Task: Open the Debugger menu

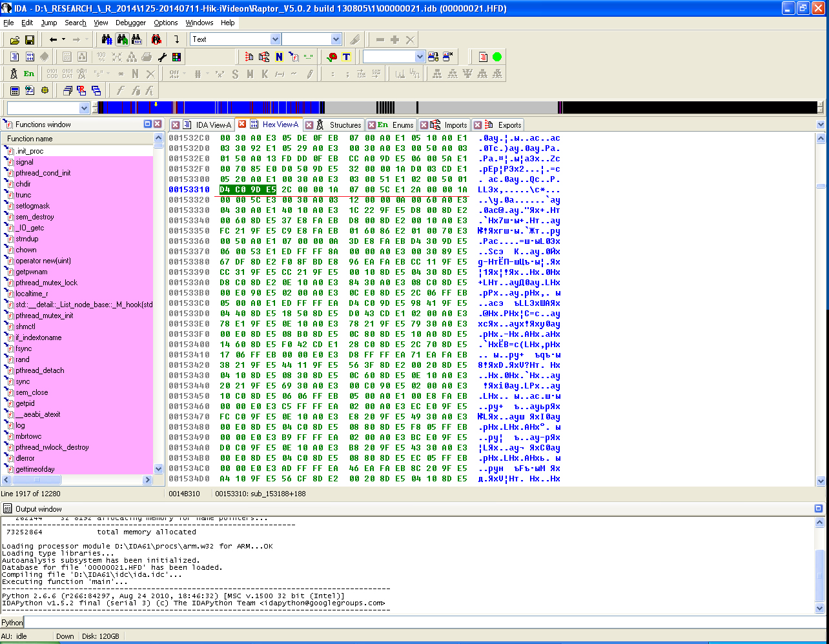Action: click(x=130, y=23)
